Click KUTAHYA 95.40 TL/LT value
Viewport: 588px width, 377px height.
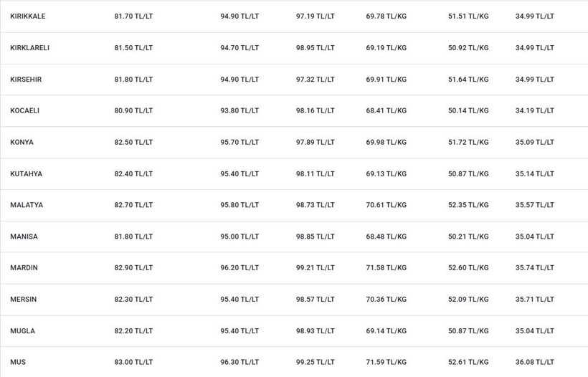(240, 174)
